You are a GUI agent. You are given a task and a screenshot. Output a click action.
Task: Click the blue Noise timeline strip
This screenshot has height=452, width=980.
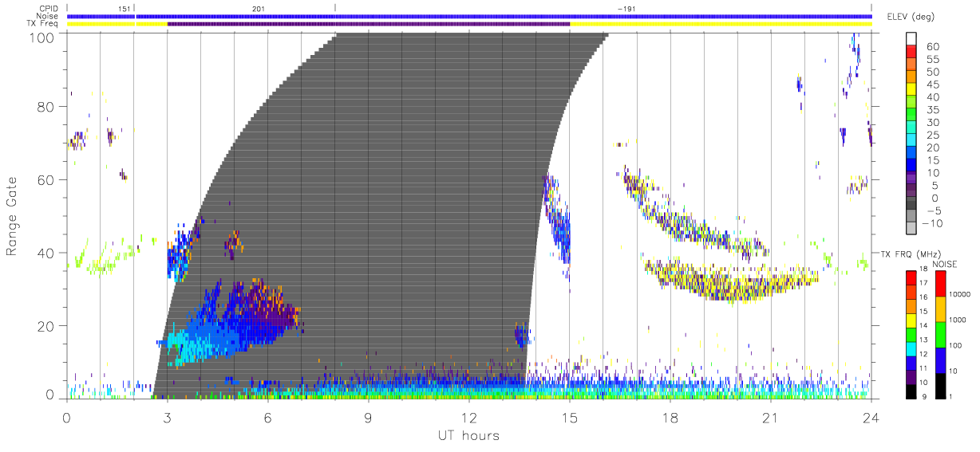pyautogui.click(x=469, y=16)
